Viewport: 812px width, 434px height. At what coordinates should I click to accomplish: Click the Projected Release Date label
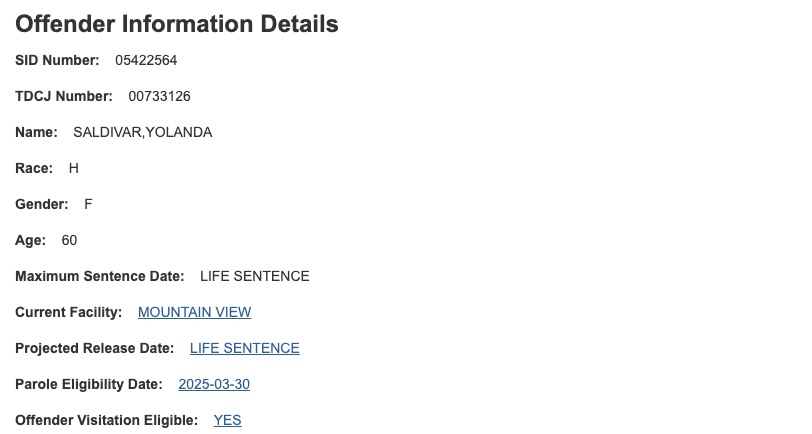pos(94,348)
